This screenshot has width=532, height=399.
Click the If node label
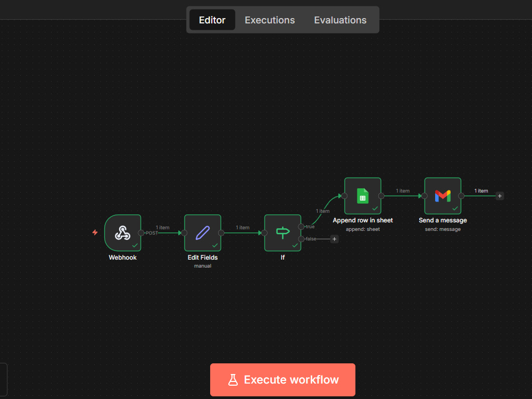click(x=282, y=257)
